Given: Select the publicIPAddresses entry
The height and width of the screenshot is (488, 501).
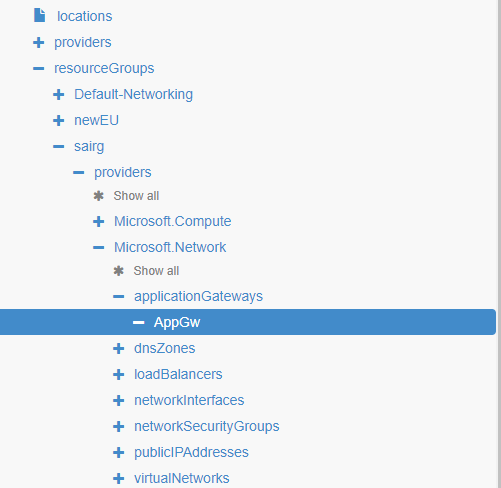Looking at the screenshot, I should 191,452.
